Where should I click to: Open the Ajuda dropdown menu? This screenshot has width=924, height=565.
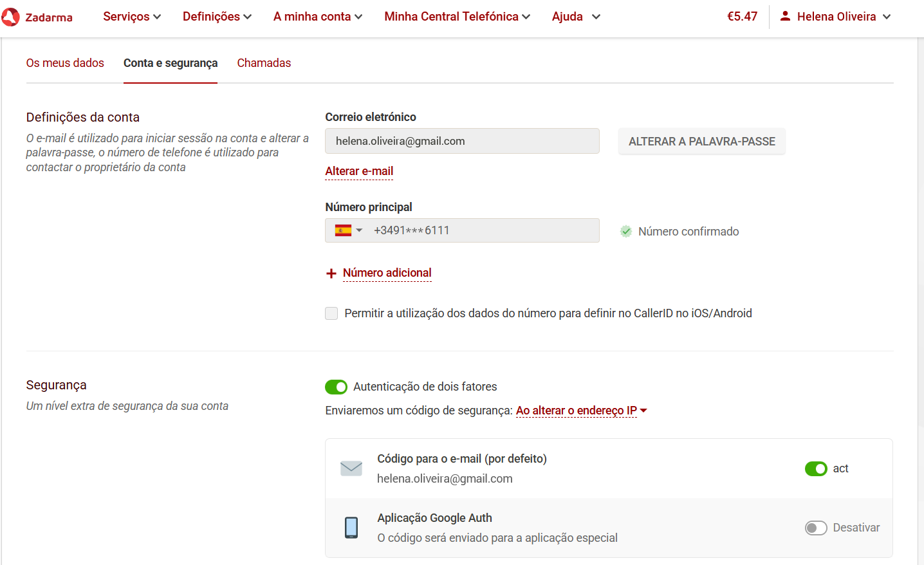pos(576,17)
